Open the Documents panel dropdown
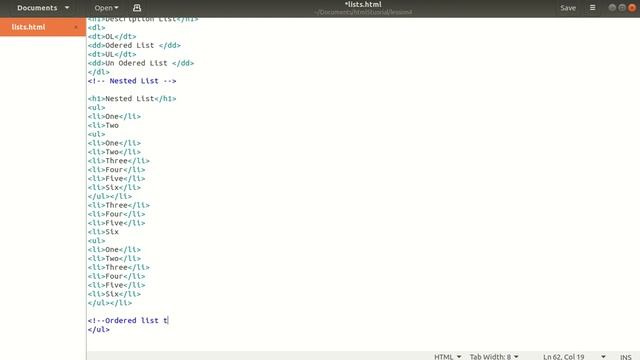Viewport: 640px width, 360px height. 43,8
